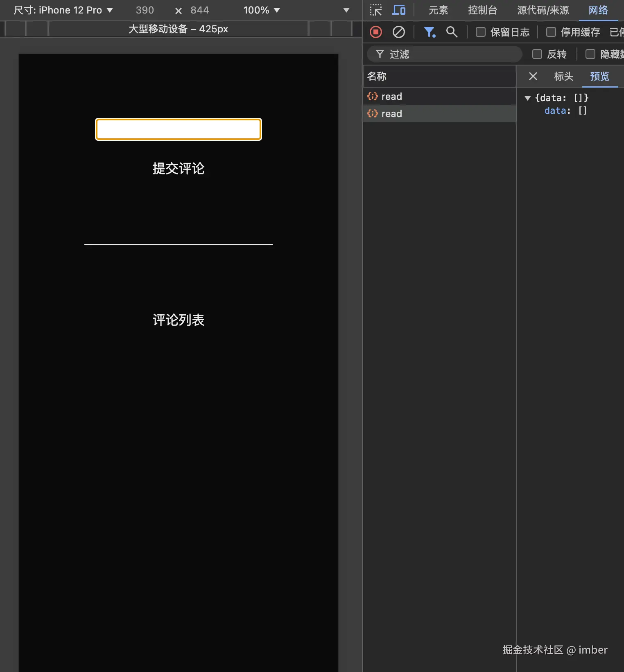
Task: Open the 标头 tab of the request
Action: (563, 76)
